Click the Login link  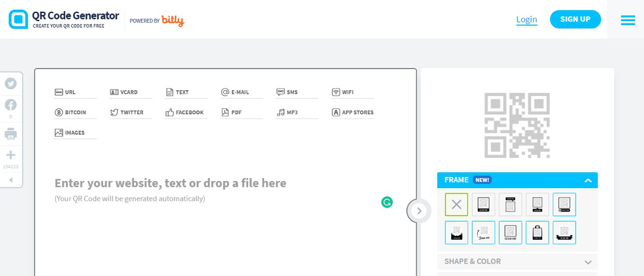click(x=526, y=19)
